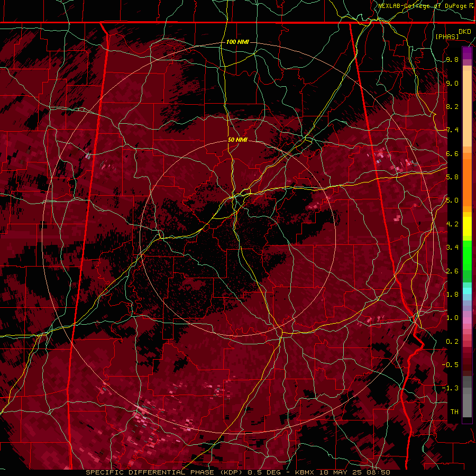This screenshot has height=476, width=476.
Task: Click the 4.2 value on the scale
Action: (452, 224)
